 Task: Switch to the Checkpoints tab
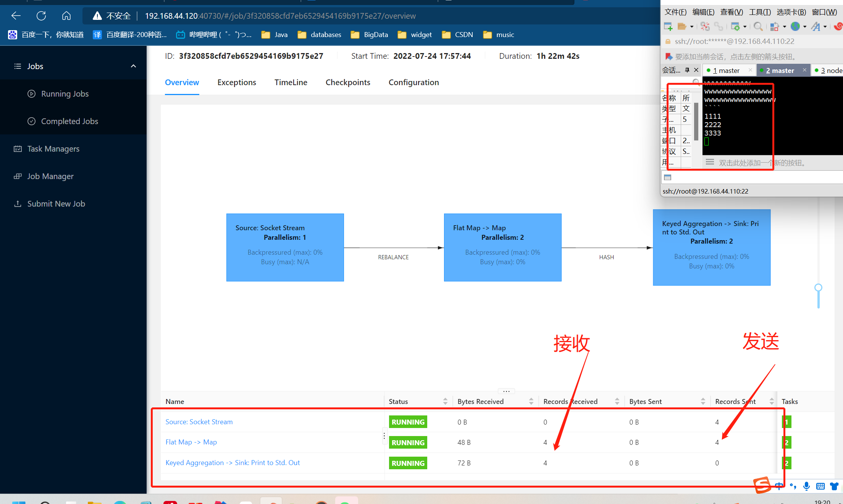(347, 82)
